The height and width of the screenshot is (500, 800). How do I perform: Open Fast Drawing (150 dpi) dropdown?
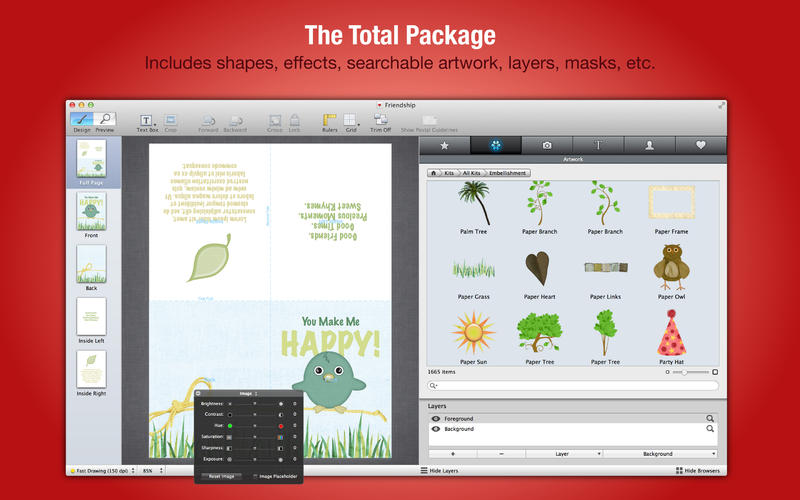103,471
